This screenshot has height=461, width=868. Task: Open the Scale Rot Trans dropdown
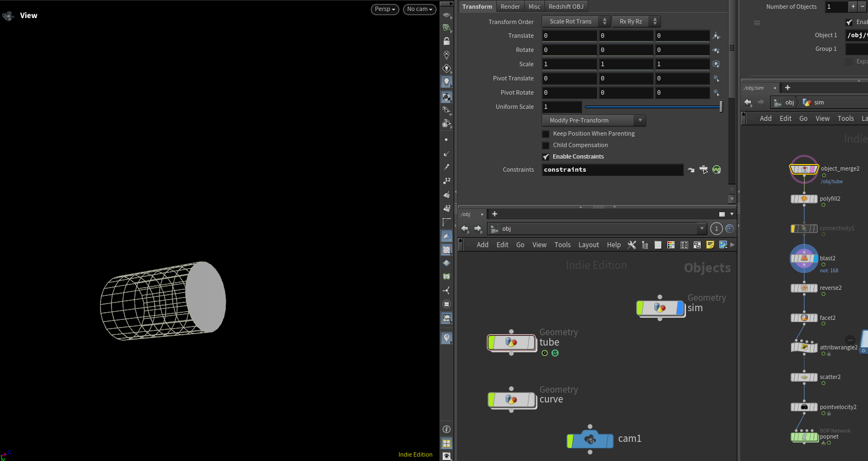(x=576, y=21)
